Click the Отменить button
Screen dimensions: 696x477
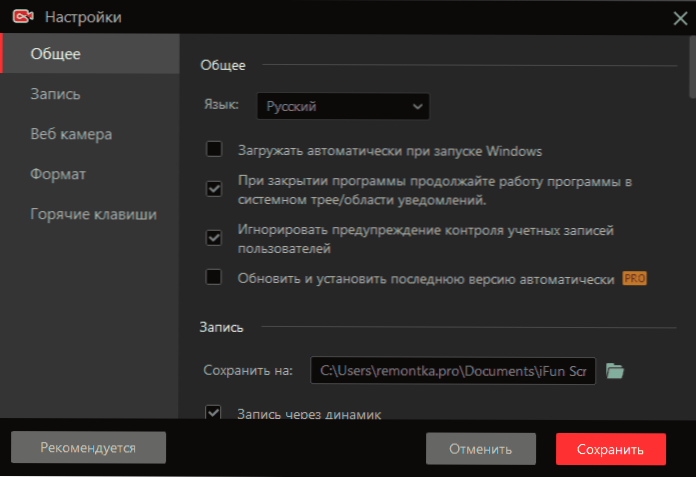coord(481,449)
